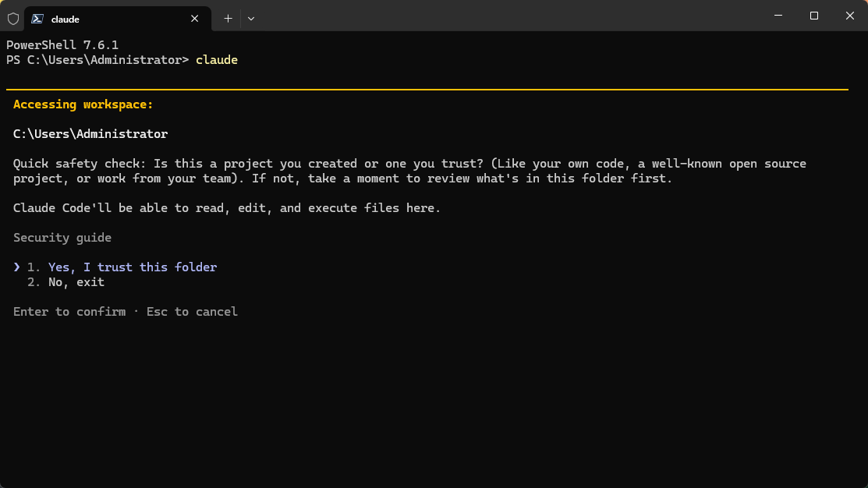Click the workspace path C:\Users\Administrator

click(x=89, y=133)
